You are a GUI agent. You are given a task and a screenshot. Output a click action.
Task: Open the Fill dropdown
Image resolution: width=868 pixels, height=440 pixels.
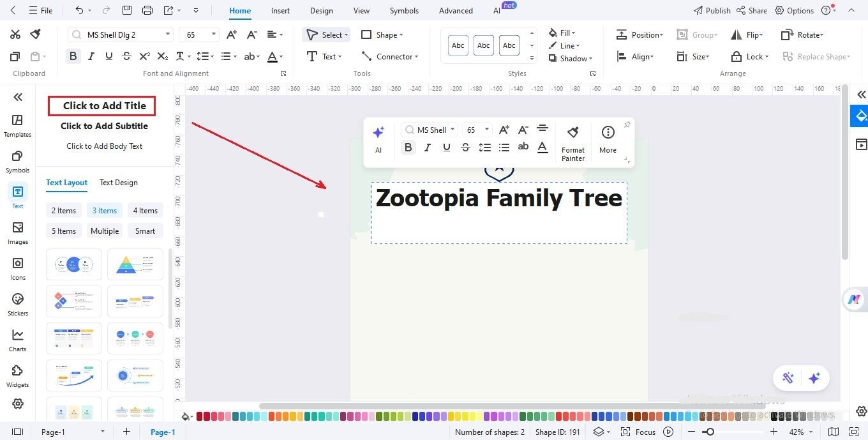562,33
